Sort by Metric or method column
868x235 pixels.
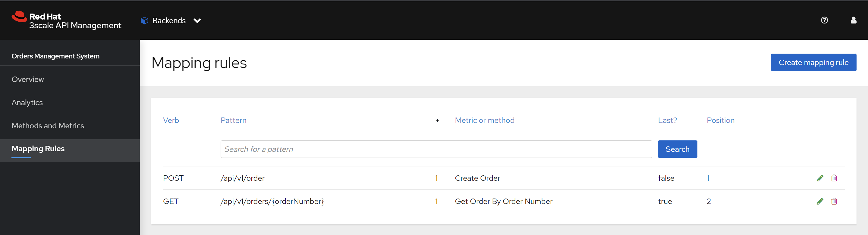(484, 121)
